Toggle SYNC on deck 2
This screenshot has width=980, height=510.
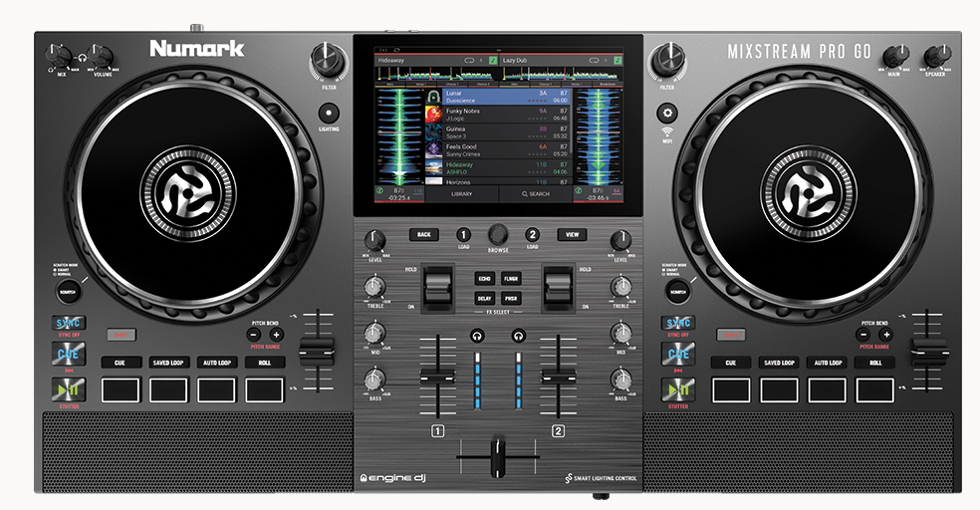tap(679, 323)
